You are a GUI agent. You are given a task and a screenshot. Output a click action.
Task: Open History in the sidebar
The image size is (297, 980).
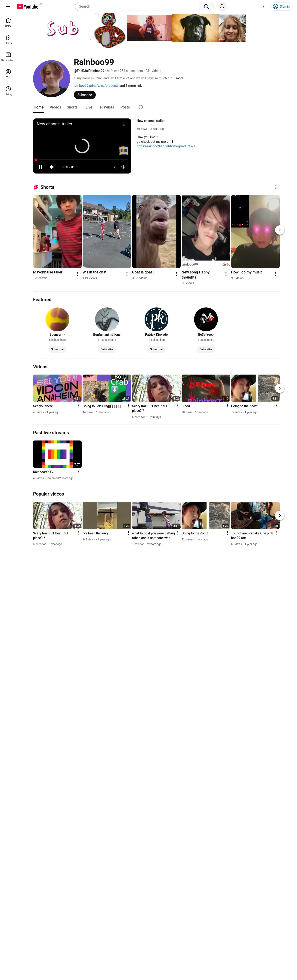[8, 90]
